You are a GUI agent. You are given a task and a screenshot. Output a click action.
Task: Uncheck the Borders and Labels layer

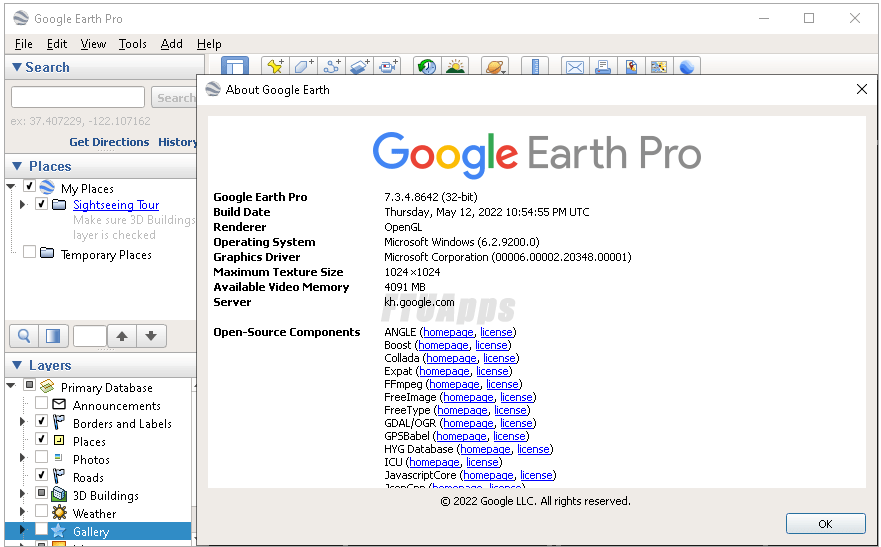click(42, 422)
